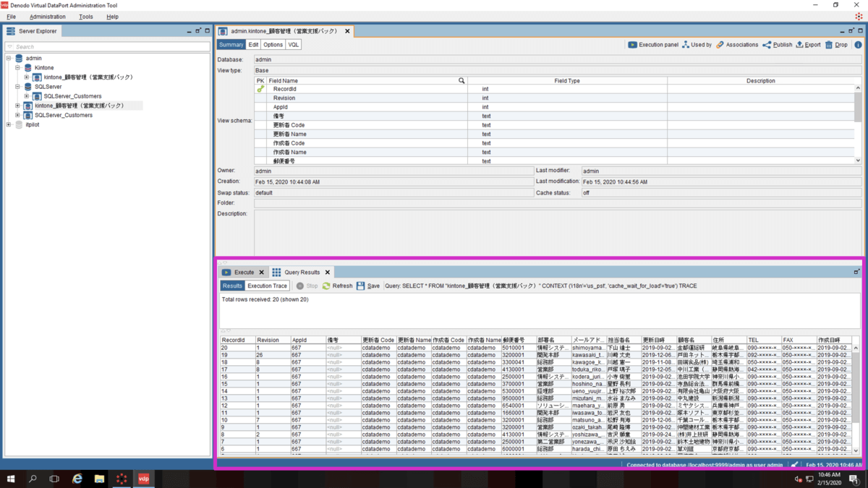Show the Used by dependencies
Screen dimensions: 868x488
pyautogui.click(x=697, y=45)
